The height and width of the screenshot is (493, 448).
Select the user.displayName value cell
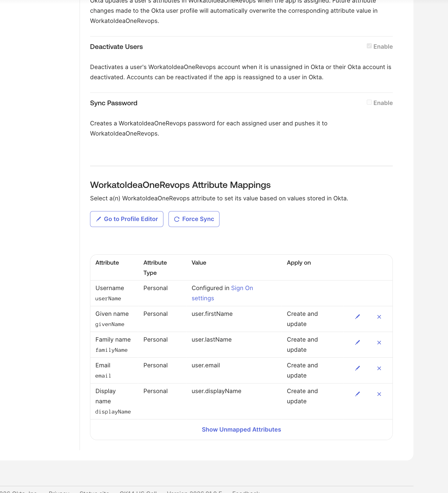click(x=216, y=391)
